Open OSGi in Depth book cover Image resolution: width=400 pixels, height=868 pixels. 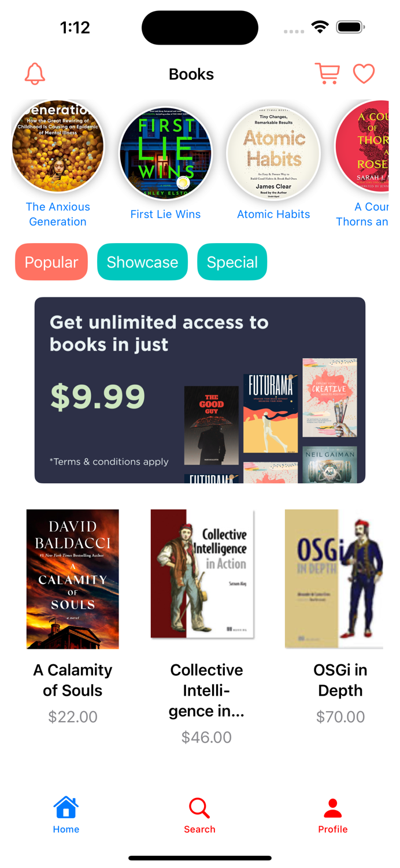pyautogui.click(x=334, y=579)
